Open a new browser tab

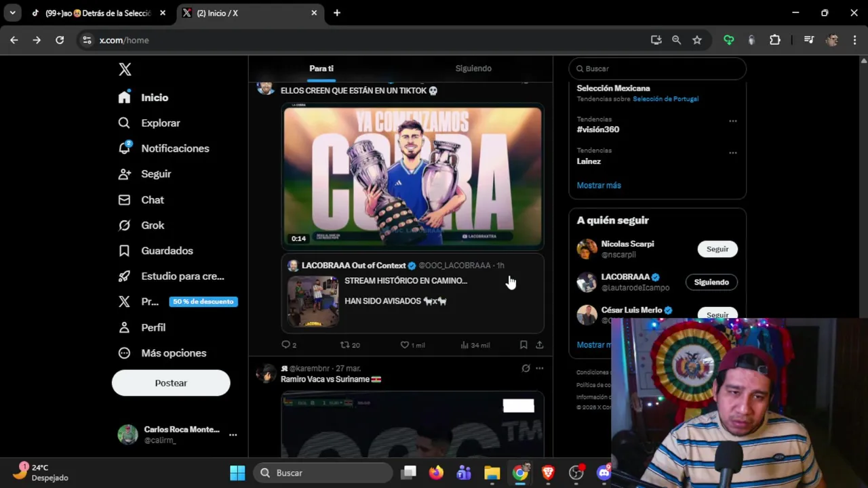pos(337,13)
